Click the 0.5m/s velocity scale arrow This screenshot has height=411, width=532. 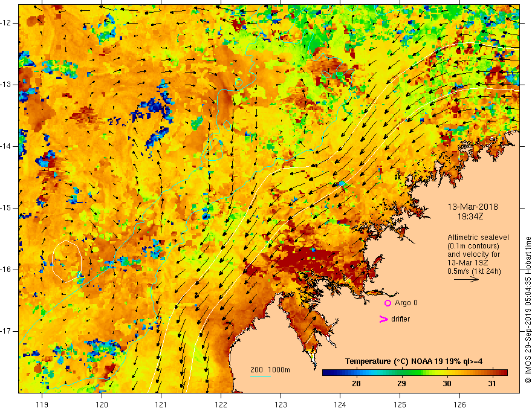pyautogui.click(x=466, y=279)
